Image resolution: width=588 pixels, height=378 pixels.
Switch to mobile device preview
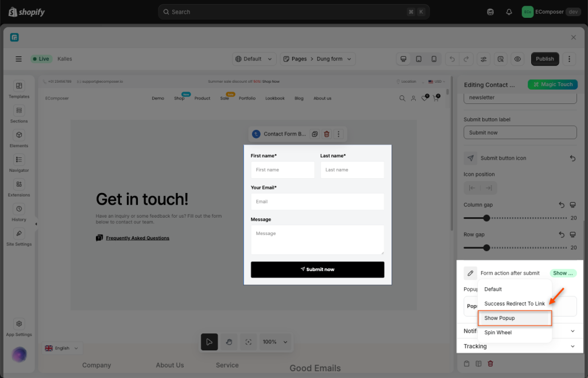pyautogui.click(x=434, y=59)
